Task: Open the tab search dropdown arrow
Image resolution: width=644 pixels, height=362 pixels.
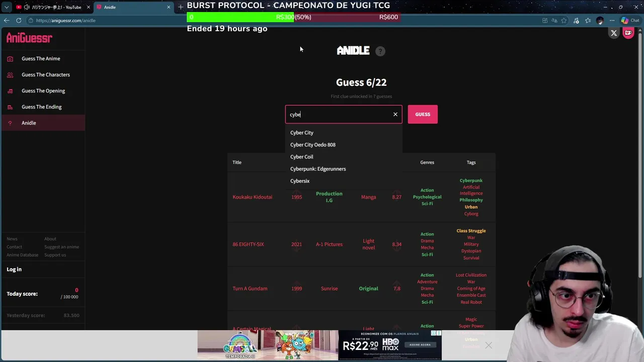Action: pos(7,7)
